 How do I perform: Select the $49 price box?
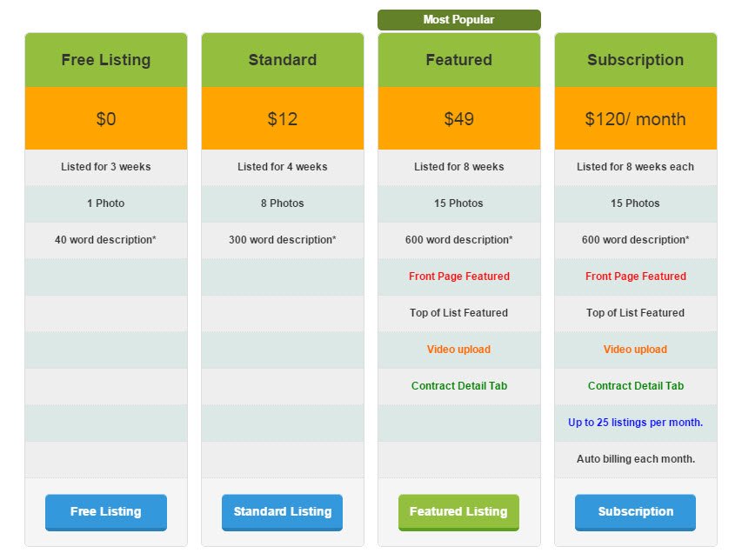[x=459, y=118]
